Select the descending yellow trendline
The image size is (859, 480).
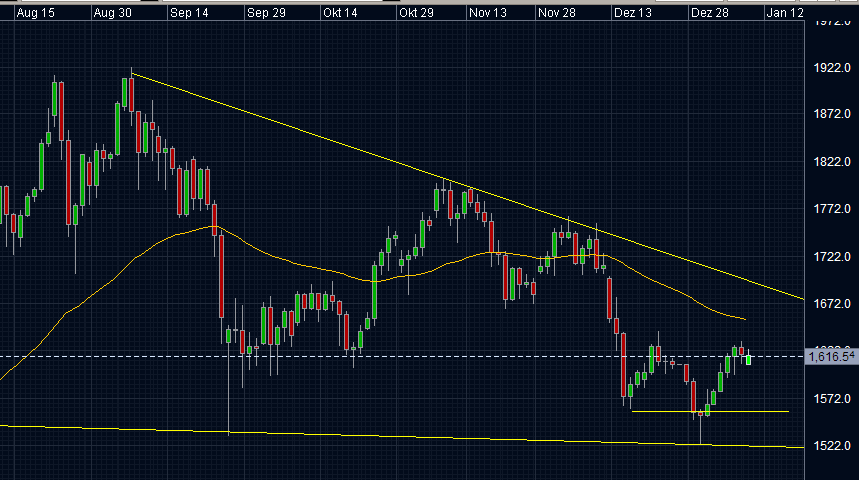point(468,186)
